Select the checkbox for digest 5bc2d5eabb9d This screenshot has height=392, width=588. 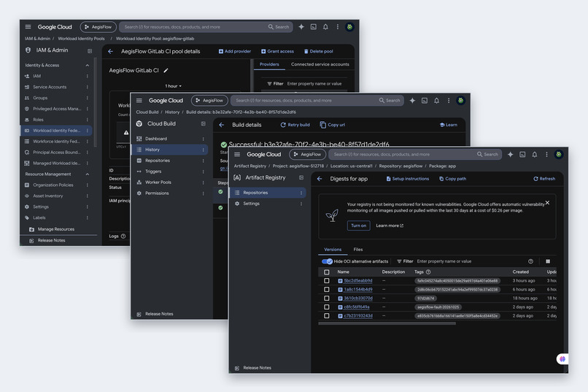pyautogui.click(x=327, y=280)
